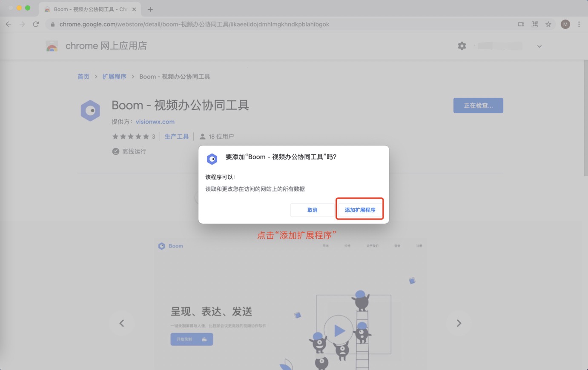Click the play button in screenshot
The image size is (588, 370).
[338, 330]
